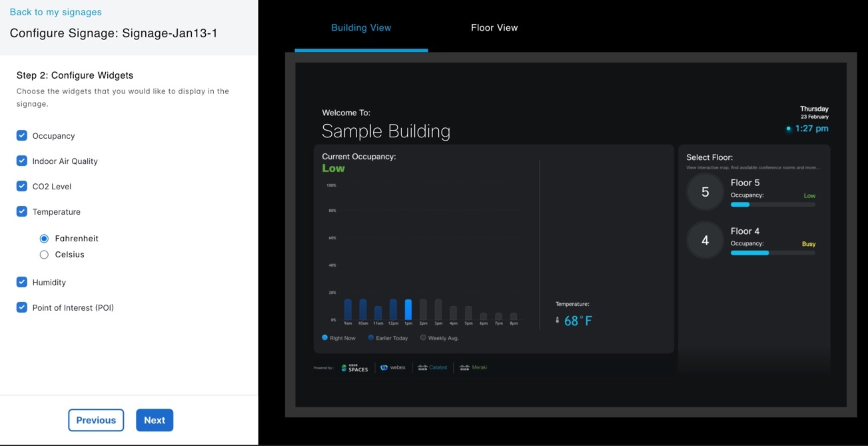Switch to the Floor View tab
Screen dimensions: 868x446
[494, 28]
